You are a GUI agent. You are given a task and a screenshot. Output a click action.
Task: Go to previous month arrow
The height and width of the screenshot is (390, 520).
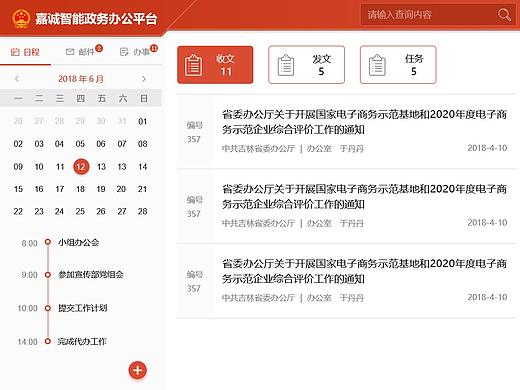[17, 79]
